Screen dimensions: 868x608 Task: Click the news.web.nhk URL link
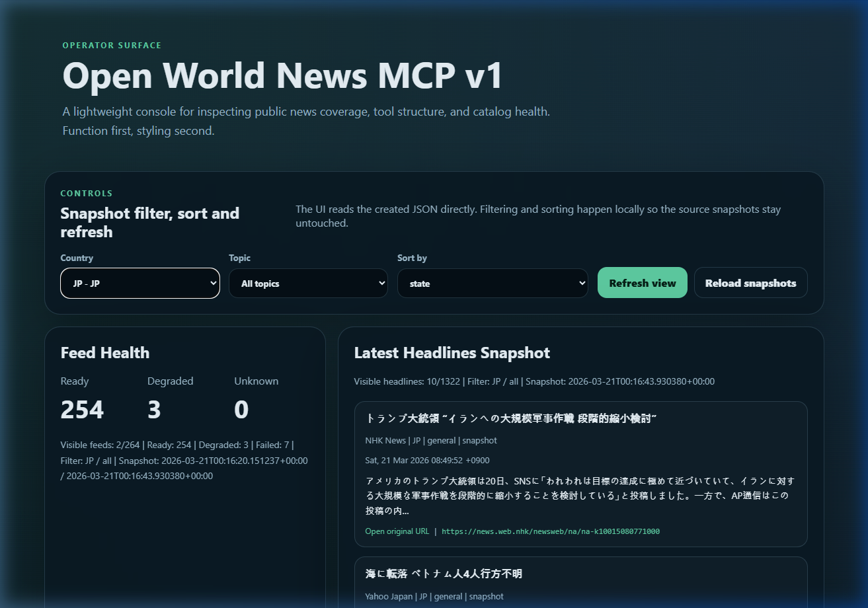[x=551, y=531]
